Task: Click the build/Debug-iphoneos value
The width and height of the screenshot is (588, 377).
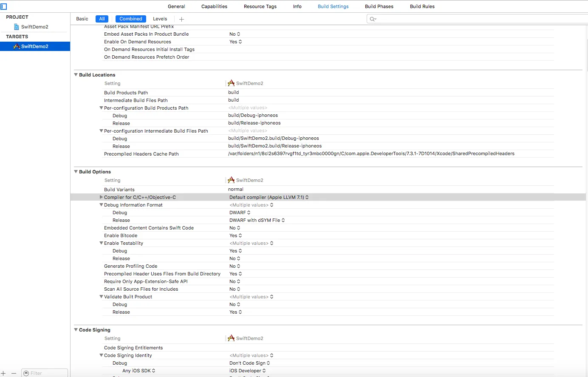Action: [x=253, y=116]
